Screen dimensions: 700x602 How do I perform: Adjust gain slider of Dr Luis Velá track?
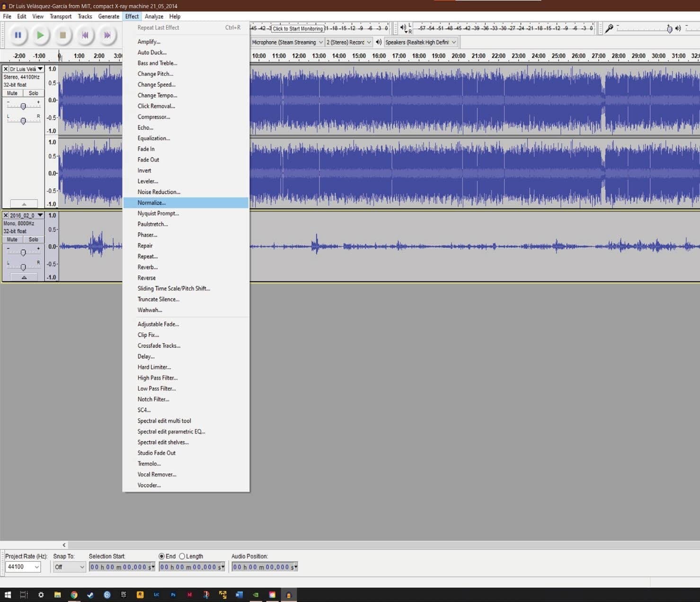[23, 106]
